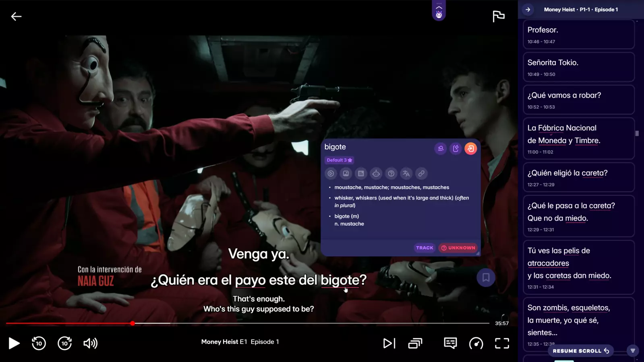Rewind ten seconds
The height and width of the screenshot is (362, 644).
(x=39, y=343)
